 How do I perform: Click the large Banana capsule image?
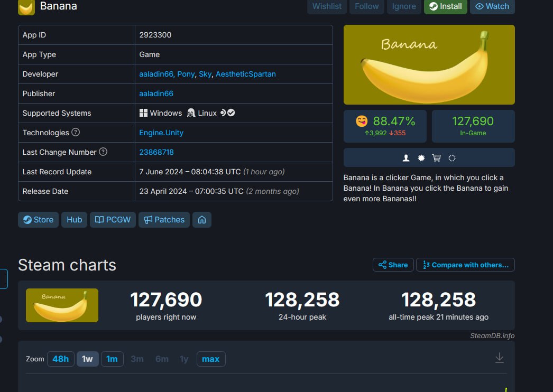[x=429, y=64]
